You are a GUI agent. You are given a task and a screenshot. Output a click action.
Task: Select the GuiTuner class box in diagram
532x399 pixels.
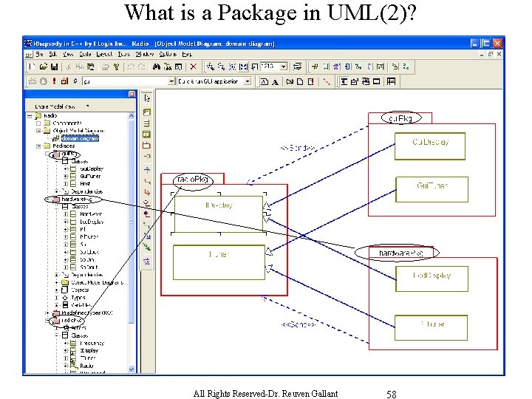[x=432, y=189]
